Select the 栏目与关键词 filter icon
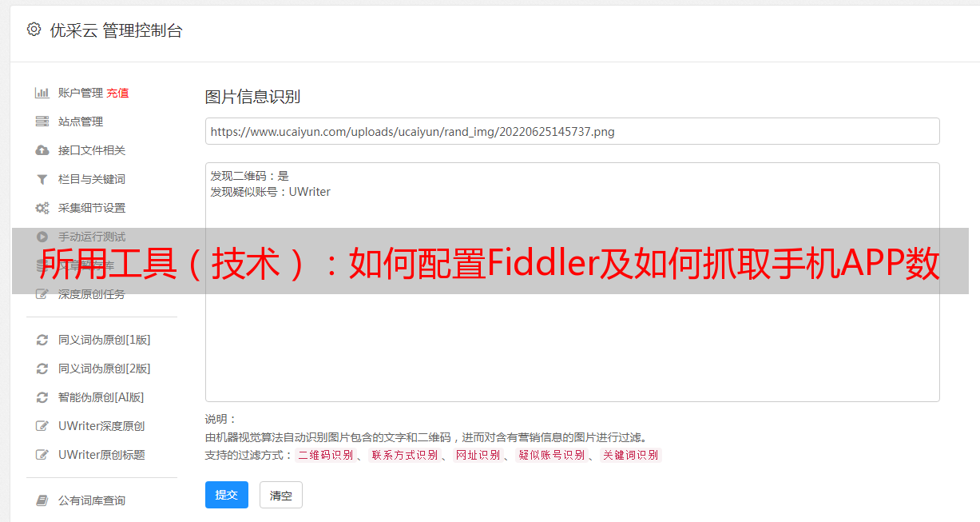 [x=42, y=179]
